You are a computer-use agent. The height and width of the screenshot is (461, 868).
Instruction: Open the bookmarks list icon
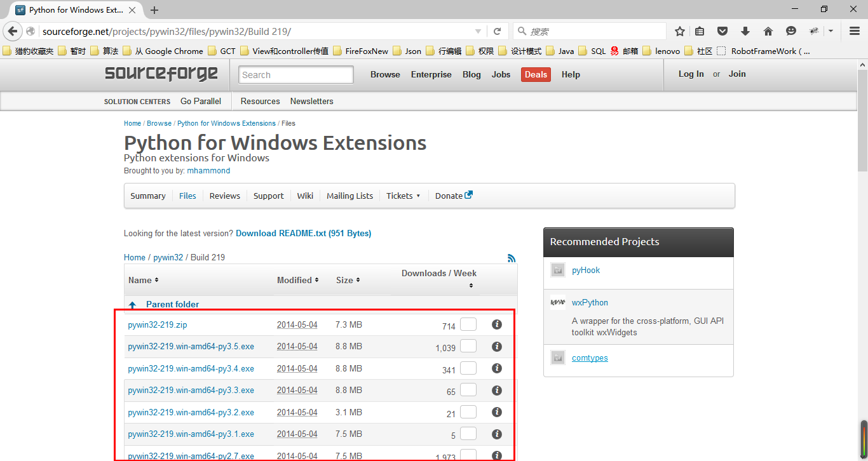click(700, 31)
